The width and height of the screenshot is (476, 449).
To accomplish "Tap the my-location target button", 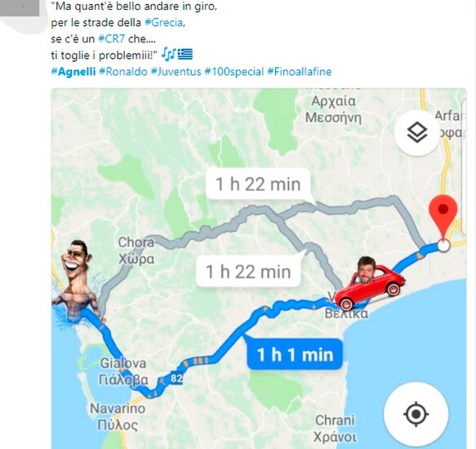I will click(x=416, y=414).
